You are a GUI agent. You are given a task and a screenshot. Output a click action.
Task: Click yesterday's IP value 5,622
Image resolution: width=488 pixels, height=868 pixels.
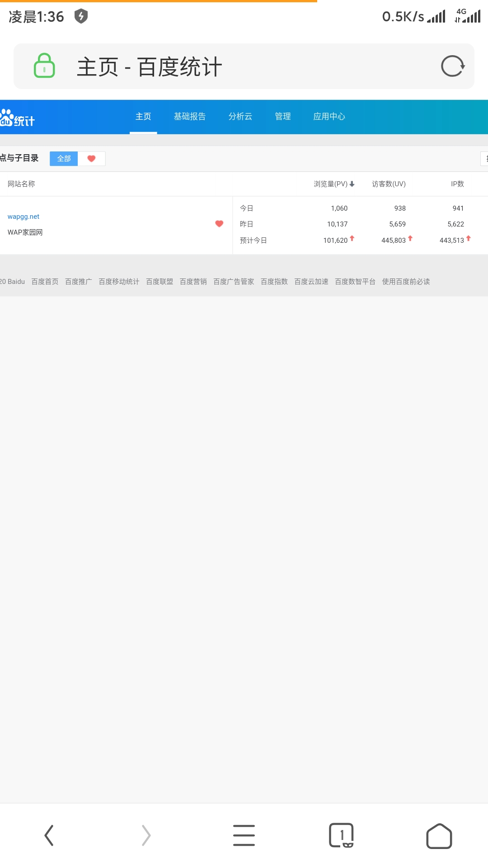pyautogui.click(x=456, y=224)
